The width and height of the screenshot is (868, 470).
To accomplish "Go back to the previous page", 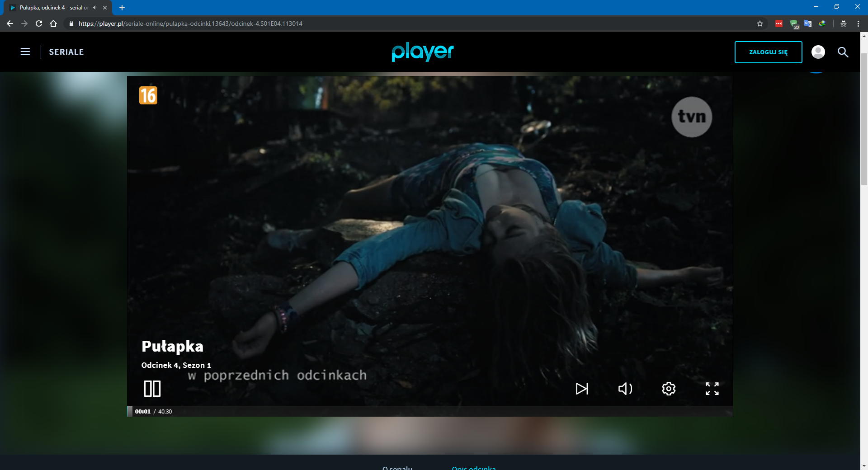I will tap(10, 23).
